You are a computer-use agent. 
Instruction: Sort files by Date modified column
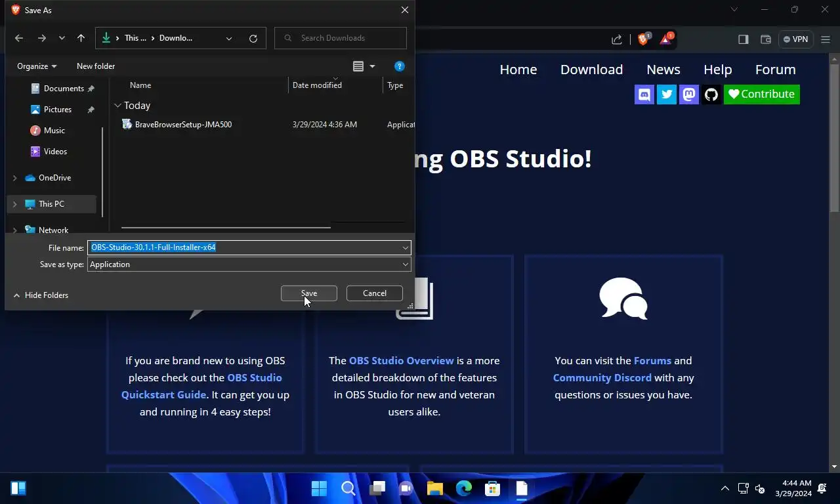317,85
